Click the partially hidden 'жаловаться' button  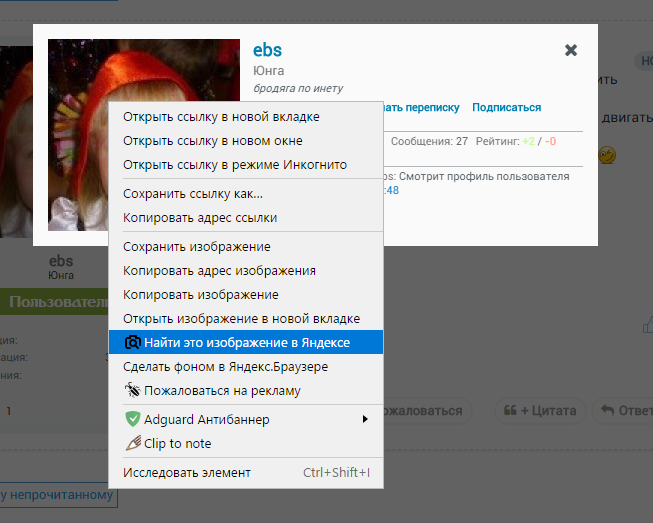[428, 411]
